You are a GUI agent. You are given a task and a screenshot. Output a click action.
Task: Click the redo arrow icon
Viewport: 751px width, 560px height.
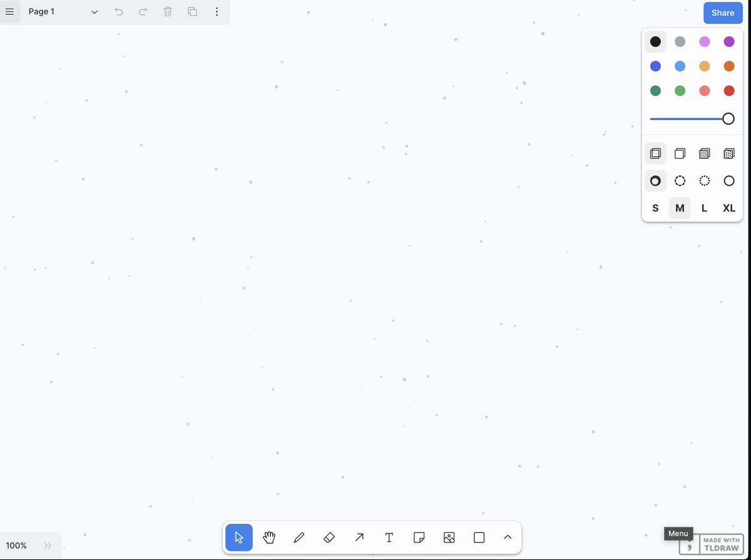pos(143,12)
